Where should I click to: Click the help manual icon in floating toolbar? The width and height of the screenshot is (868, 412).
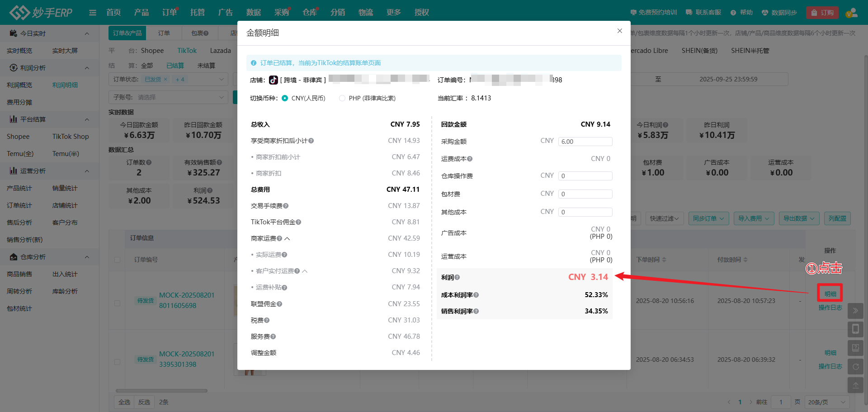[855, 348]
